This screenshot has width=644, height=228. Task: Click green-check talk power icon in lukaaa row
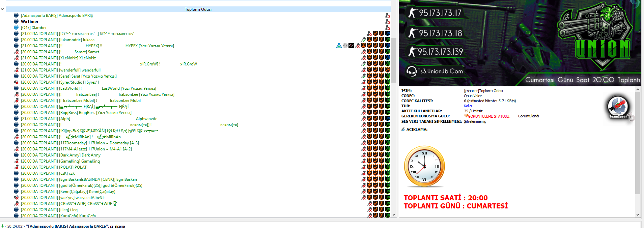[x=363, y=40]
